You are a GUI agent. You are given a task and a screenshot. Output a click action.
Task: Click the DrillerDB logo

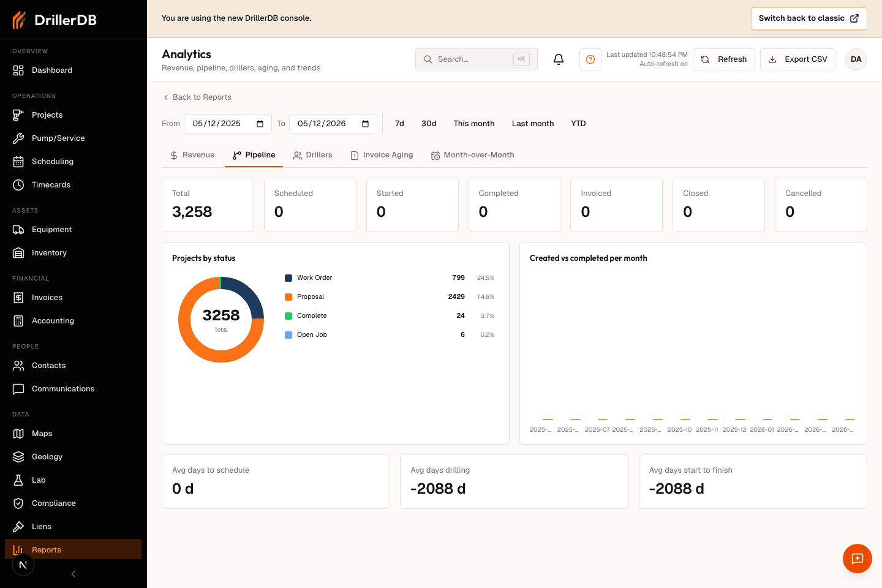[55, 20]
